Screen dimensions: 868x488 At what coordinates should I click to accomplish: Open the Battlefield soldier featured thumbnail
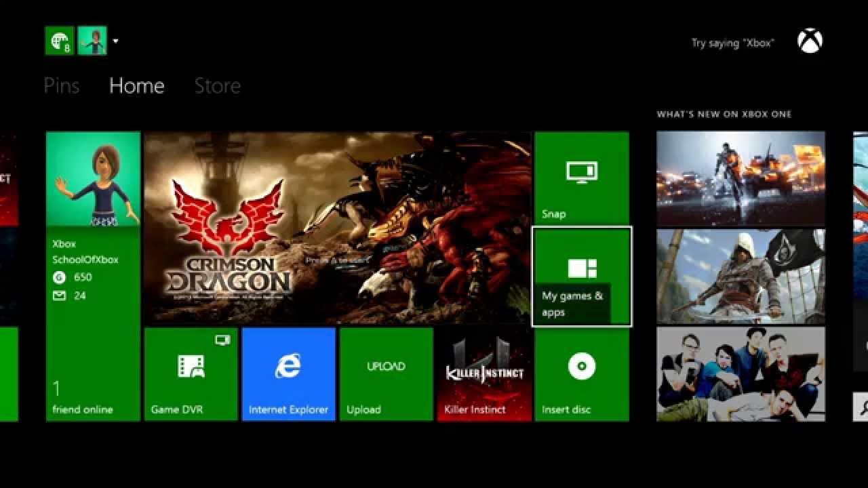pyautogui.click(x=741, y=178)
